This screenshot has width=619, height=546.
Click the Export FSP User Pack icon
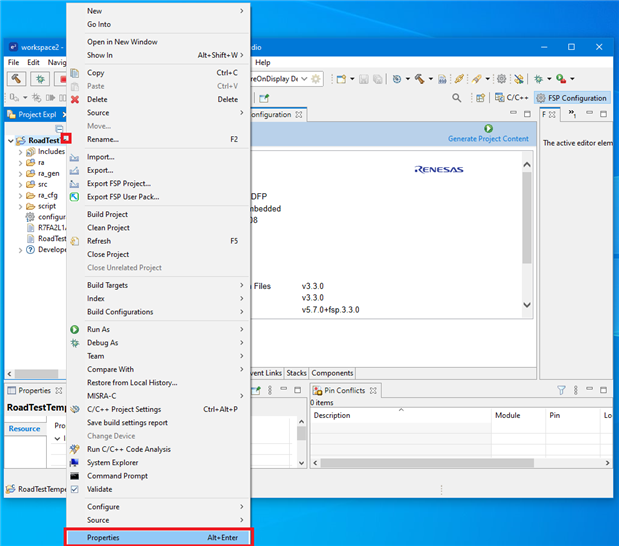coord(74,197)
